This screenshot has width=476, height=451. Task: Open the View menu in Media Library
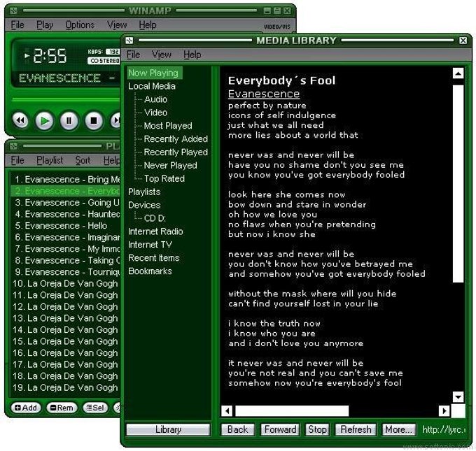[x=162, y=55]
